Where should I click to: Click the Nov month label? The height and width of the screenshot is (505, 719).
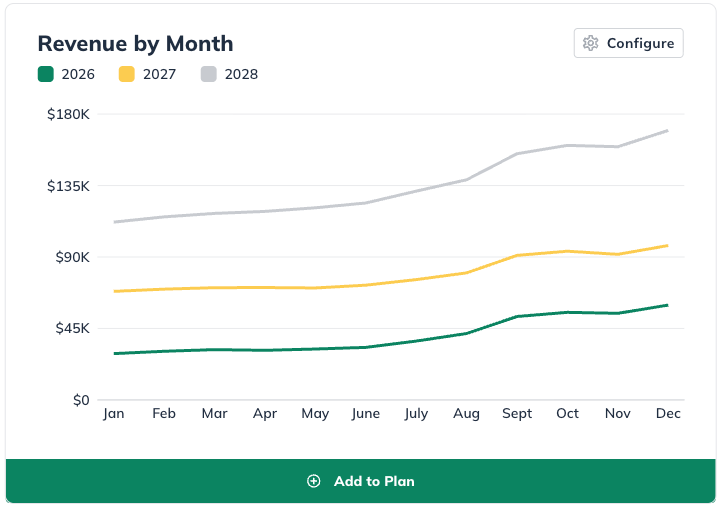coord(618,414)
